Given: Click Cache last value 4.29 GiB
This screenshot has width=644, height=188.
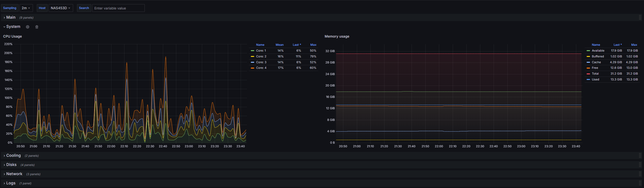Looking at the screenshot, I should pos(616,62).
